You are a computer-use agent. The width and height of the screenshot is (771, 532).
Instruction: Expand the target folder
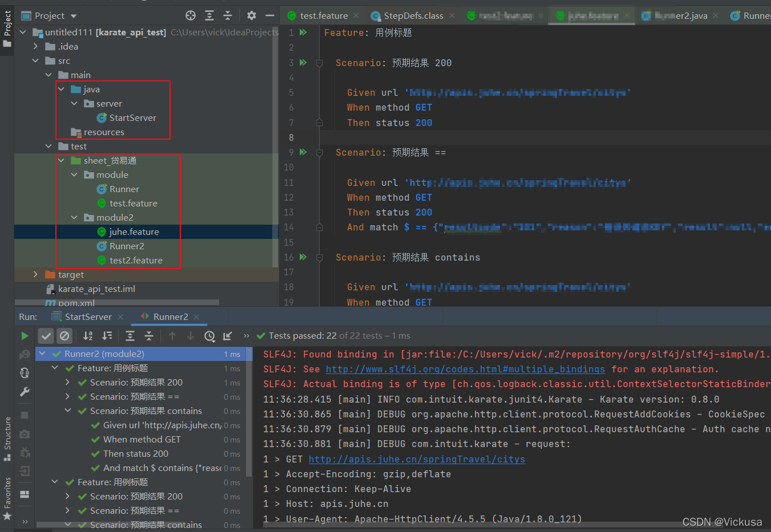pos(35,274)
